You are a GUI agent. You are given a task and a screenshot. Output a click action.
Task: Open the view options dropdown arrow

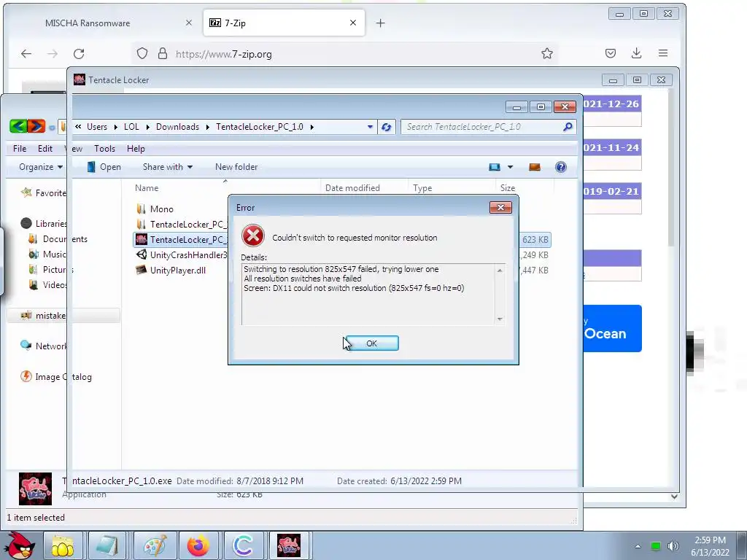510,167
